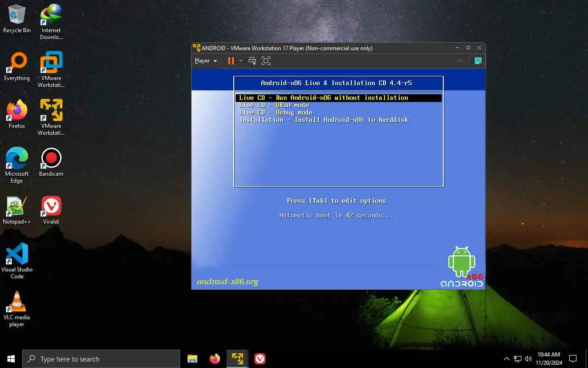Click the Android robot x86 logo
The image size is (588, 368).
coord(462,267)
